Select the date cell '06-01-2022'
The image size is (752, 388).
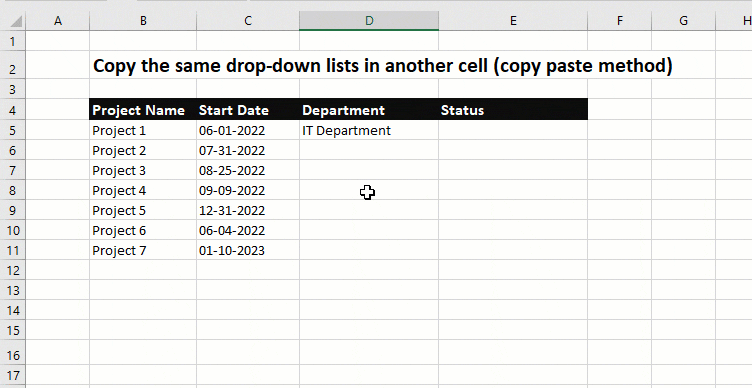(248, 130)
